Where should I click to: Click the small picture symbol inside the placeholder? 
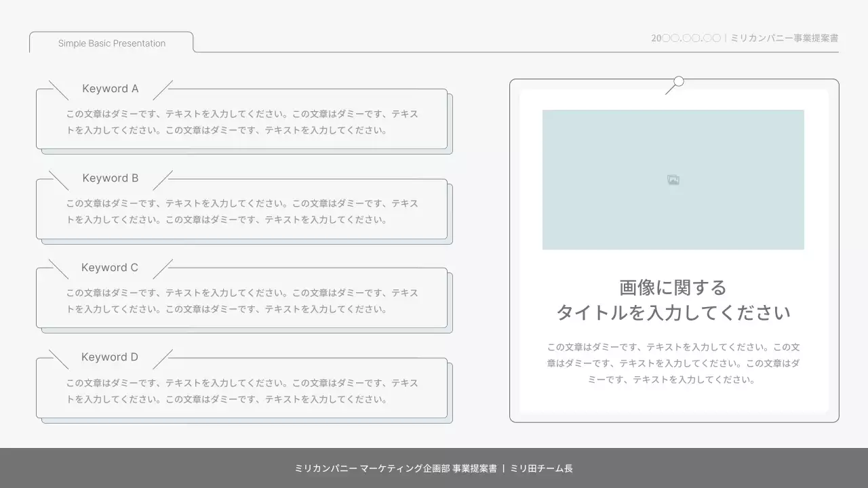pyautogui.click(x=672, y=180)
